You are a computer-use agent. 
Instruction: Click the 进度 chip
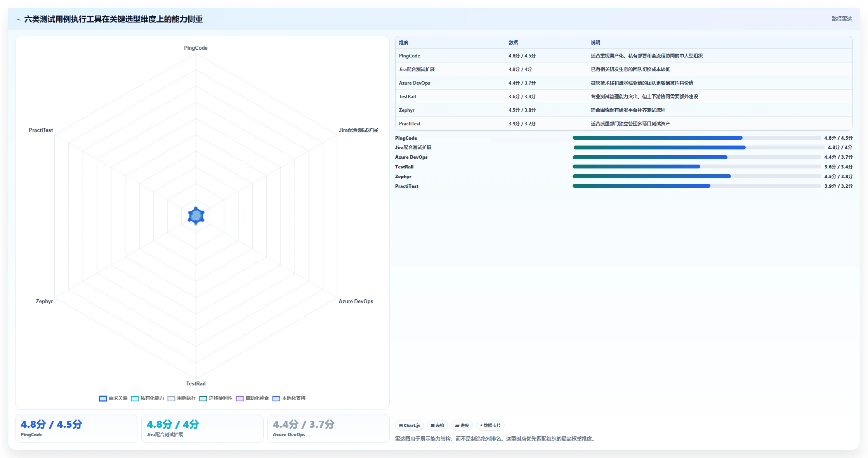[462, 425]
